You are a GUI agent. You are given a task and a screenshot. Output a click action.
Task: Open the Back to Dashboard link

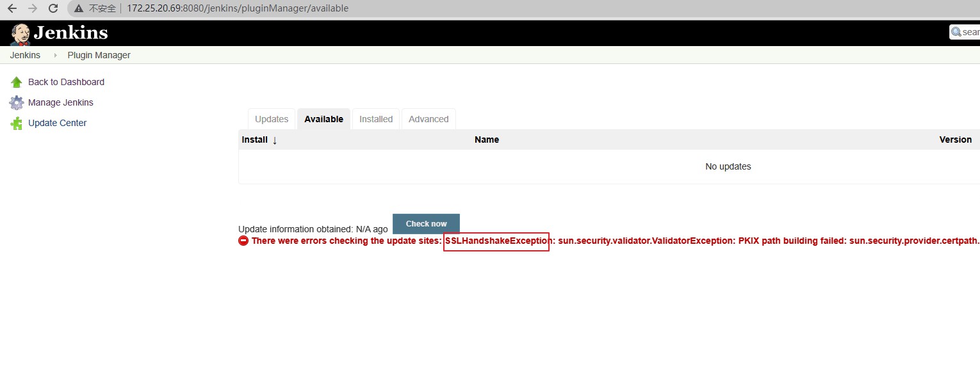pos(66,82)
